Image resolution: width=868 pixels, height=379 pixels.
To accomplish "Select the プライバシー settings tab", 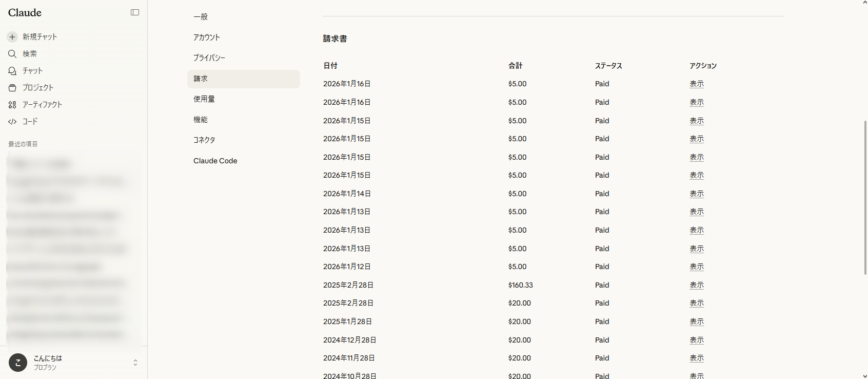I will 244,58.
